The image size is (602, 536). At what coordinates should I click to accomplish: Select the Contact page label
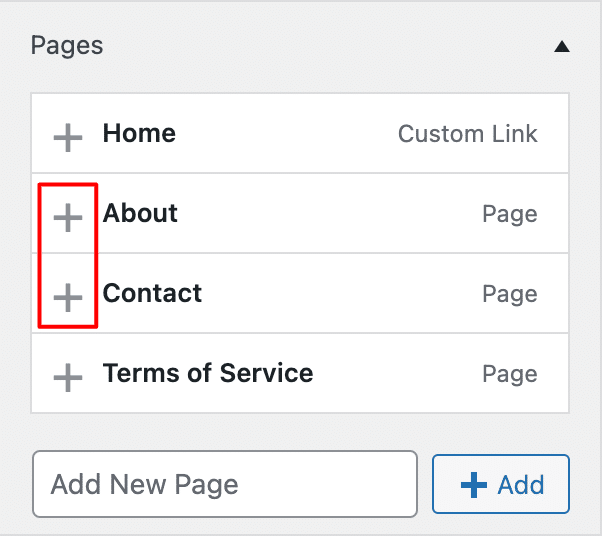pos(152,294)
